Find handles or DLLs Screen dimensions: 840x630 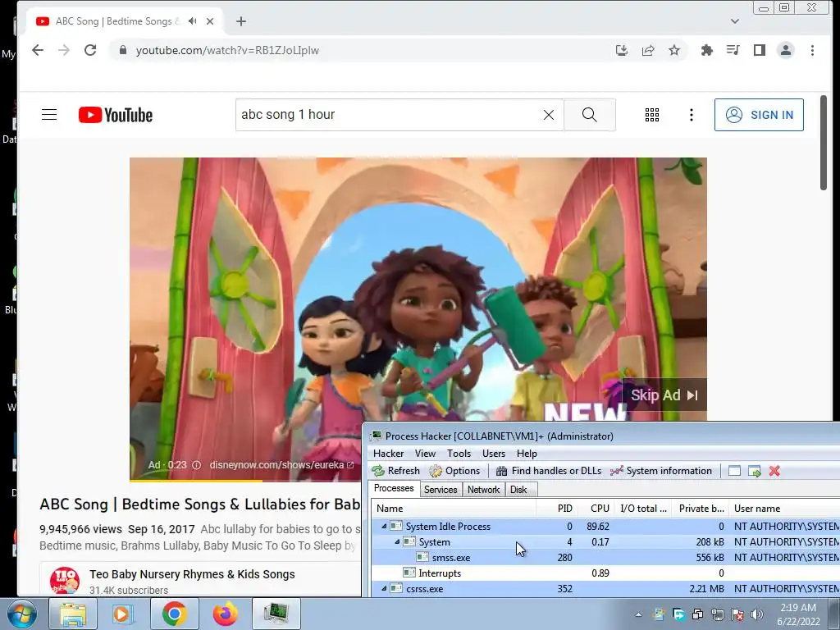[549, 471]
